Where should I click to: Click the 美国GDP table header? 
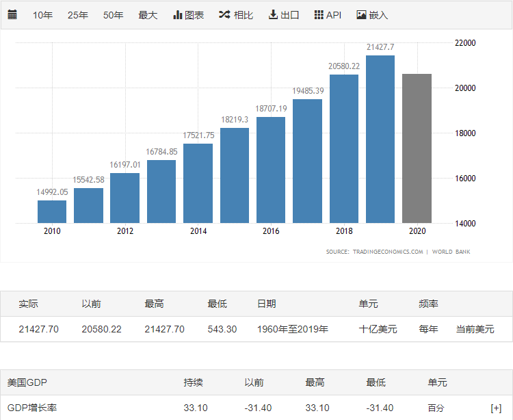pos(27,382)
